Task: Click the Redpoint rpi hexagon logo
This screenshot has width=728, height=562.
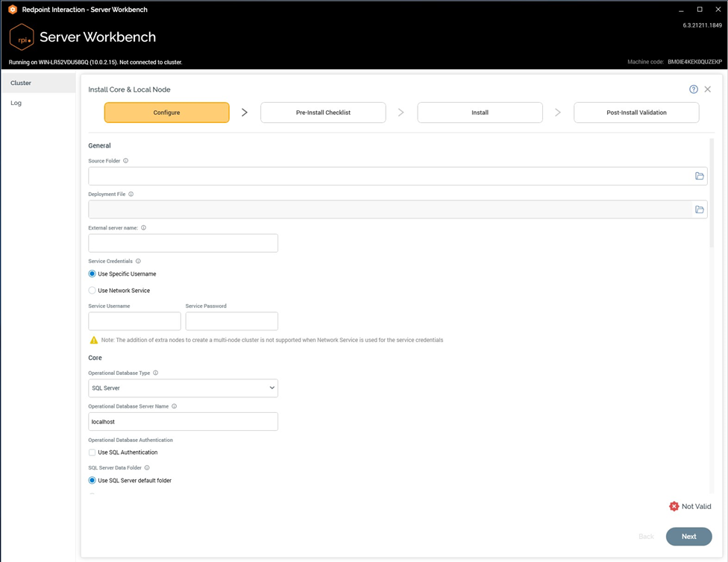Action: 21,37
